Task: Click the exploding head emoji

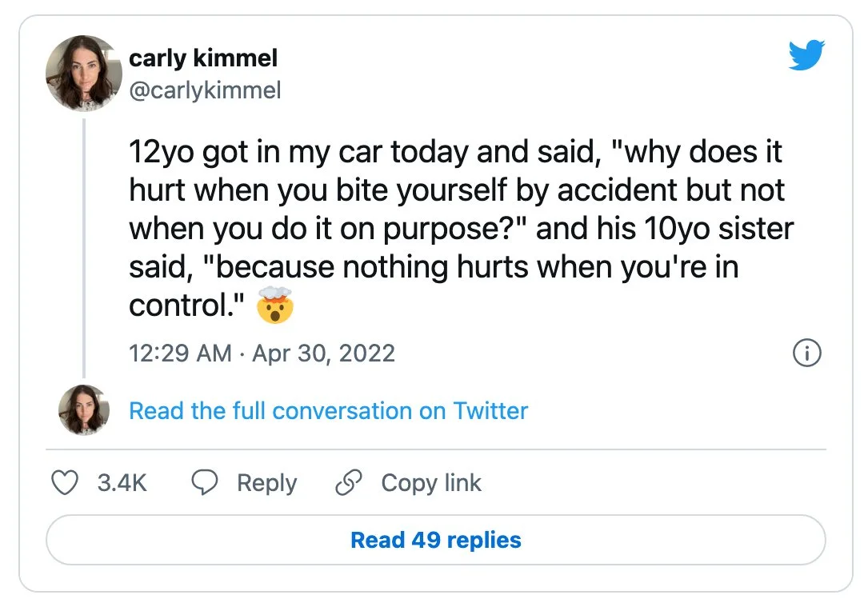Action: point(274,305)
